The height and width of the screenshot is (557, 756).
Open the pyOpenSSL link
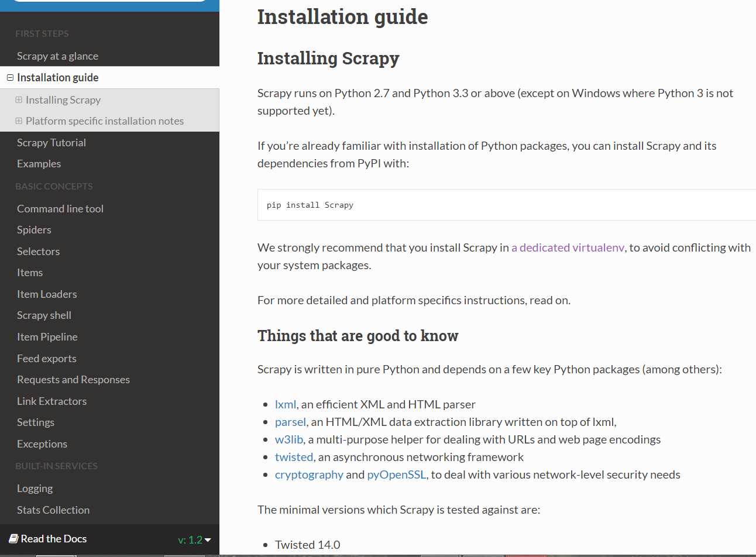coord(396,475)
